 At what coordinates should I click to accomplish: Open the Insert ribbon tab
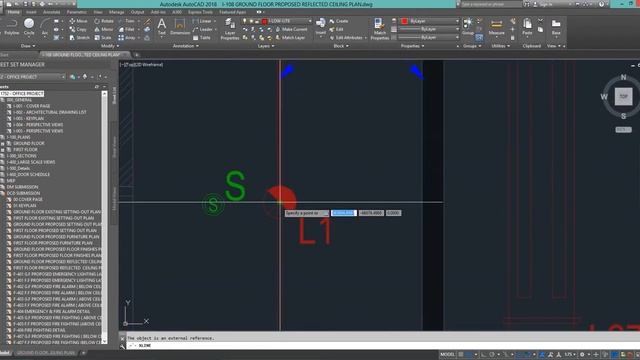pyautogui.click(x=31, y=12)
